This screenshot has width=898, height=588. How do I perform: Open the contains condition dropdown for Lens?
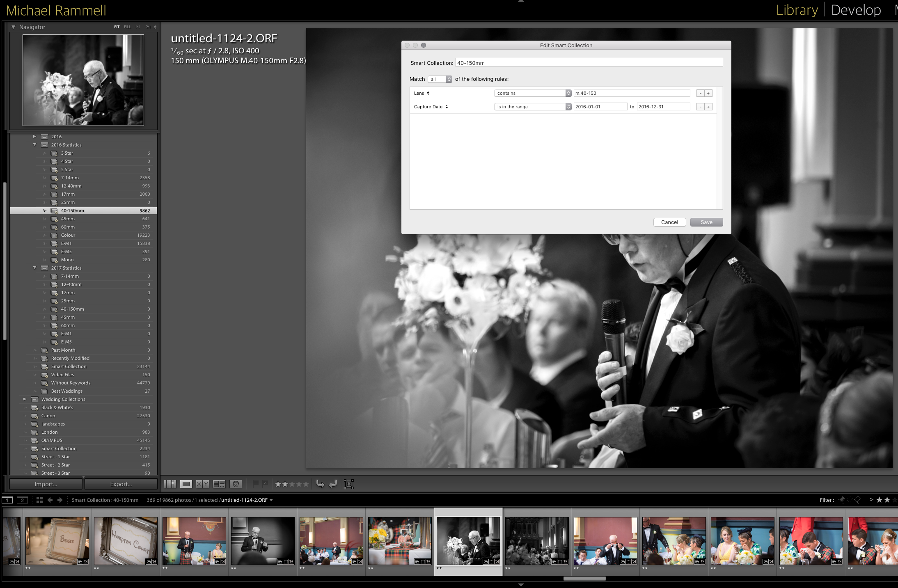532,93
